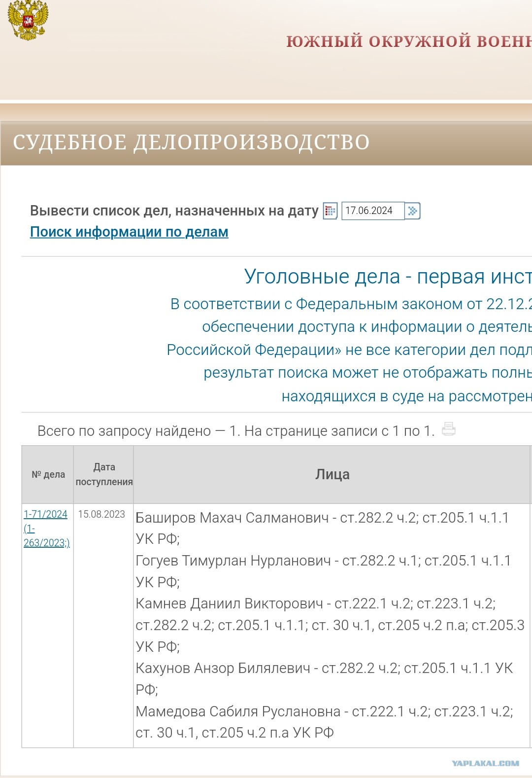Click the 'Дата поступления' column header
This screenshot has height=778, width=532.
(x=104, y=474)
